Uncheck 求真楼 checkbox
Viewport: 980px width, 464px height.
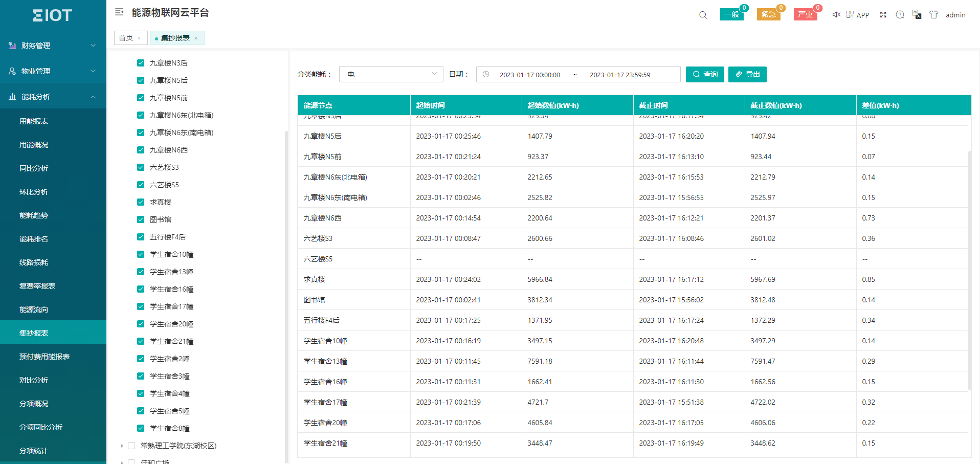141,202
